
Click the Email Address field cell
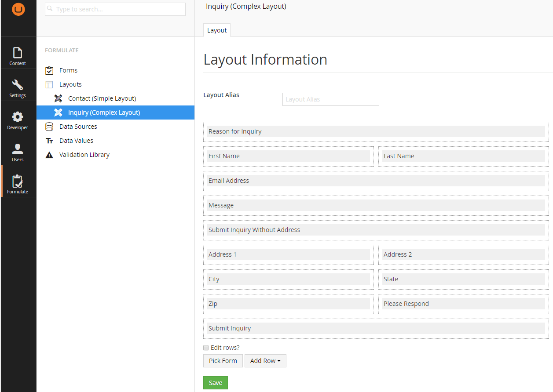pos(376,181)
